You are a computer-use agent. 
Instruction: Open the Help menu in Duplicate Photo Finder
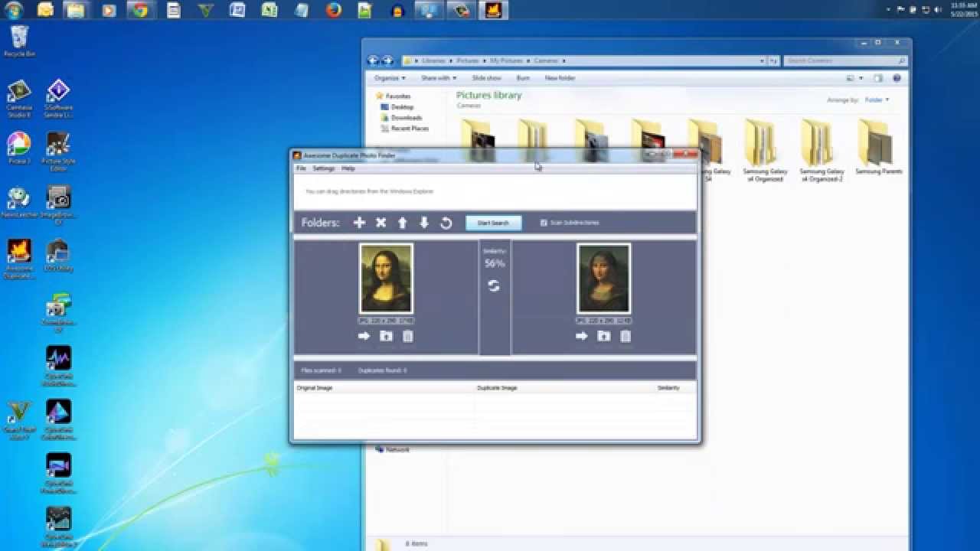[x=348, y=168]
